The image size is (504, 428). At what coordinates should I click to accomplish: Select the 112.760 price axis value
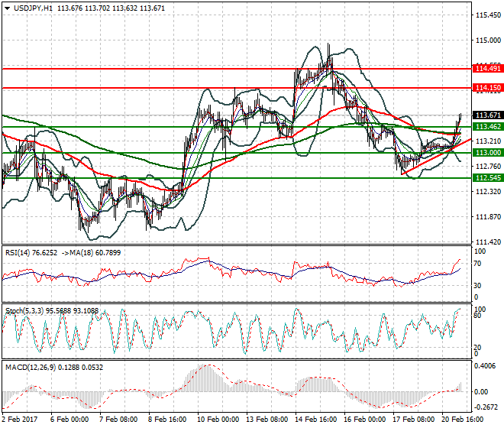[x=488, y=167]
